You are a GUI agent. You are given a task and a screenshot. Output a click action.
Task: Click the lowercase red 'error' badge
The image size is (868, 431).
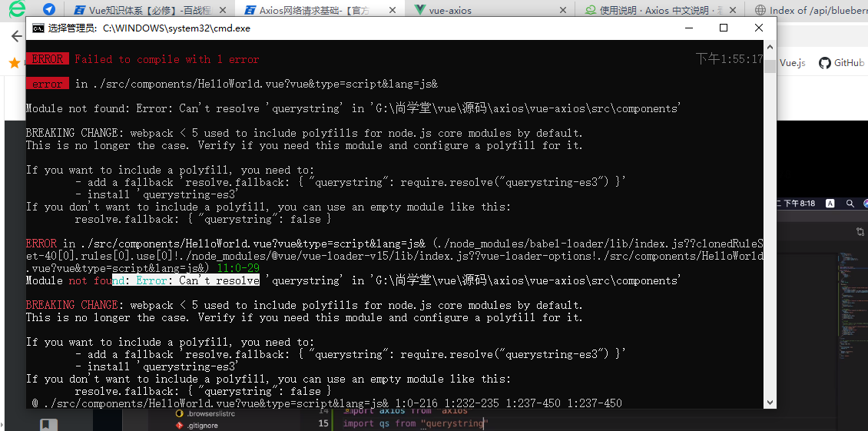point(47,84)
